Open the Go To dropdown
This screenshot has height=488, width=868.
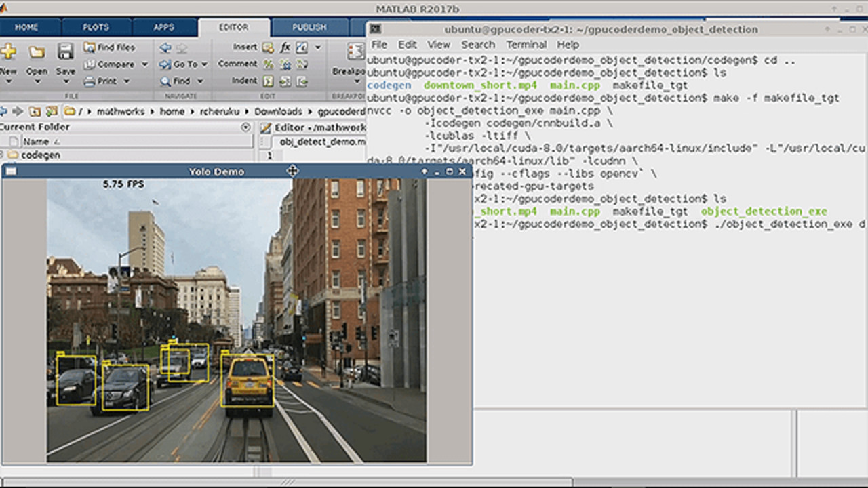coord(204,64)
